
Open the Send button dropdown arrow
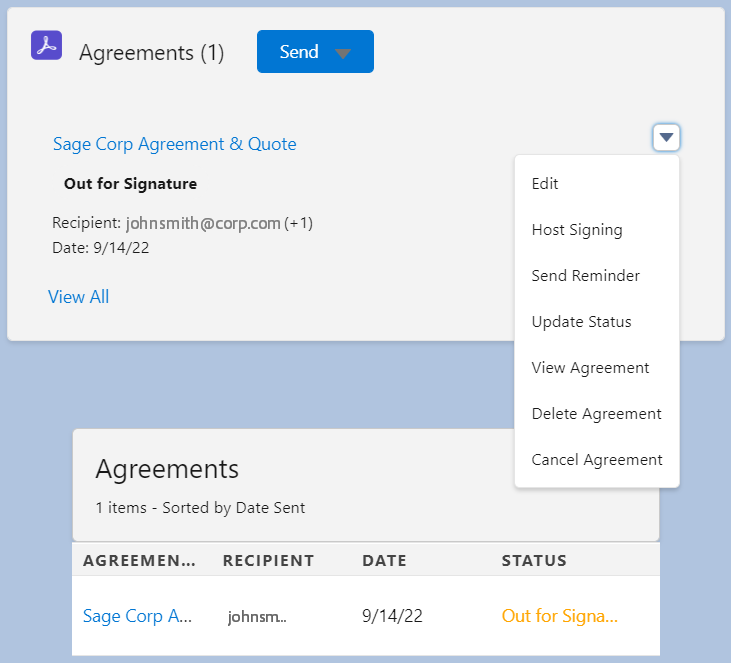343,53
